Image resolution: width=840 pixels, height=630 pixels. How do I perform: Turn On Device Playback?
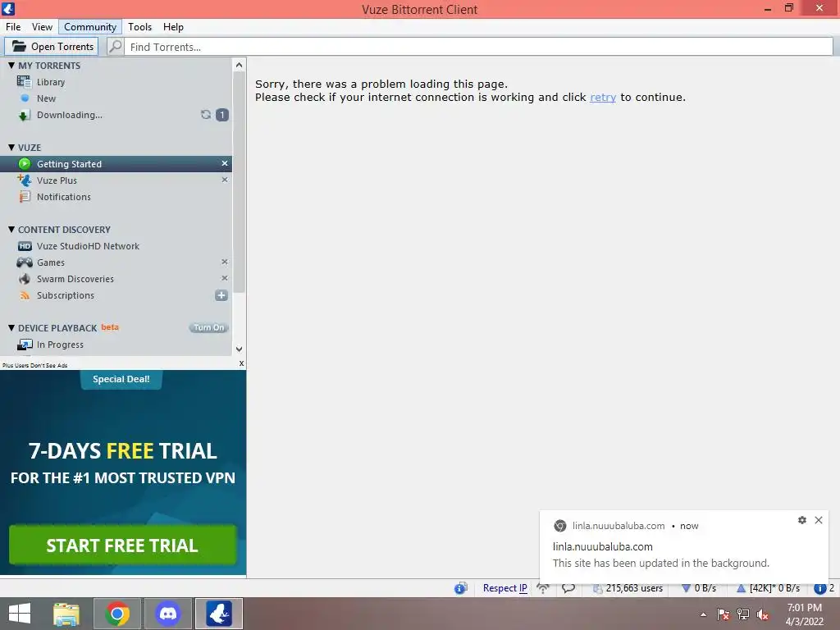click(209, 328)
